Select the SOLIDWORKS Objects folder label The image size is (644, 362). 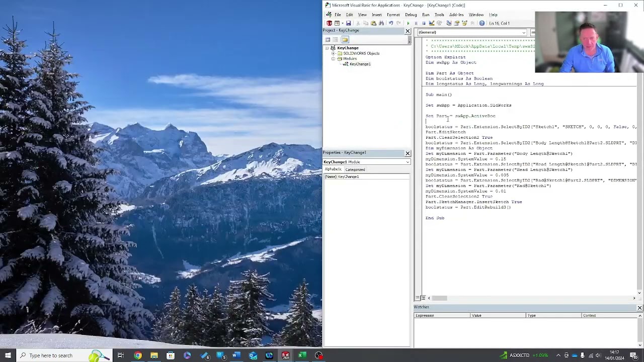(361, 53)
